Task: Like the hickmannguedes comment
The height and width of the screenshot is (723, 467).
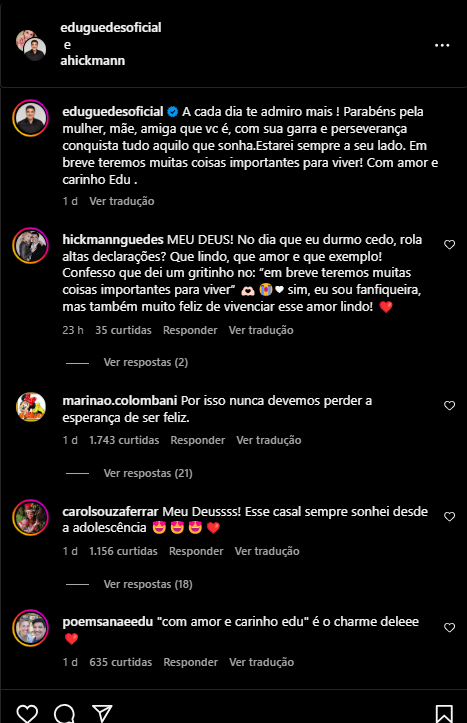Action: click(x=449, y=245)
